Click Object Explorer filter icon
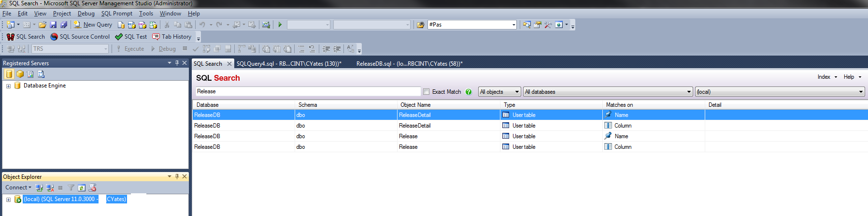Image resolution: width=868 pixels, height=216 pixels. (71, 187)
